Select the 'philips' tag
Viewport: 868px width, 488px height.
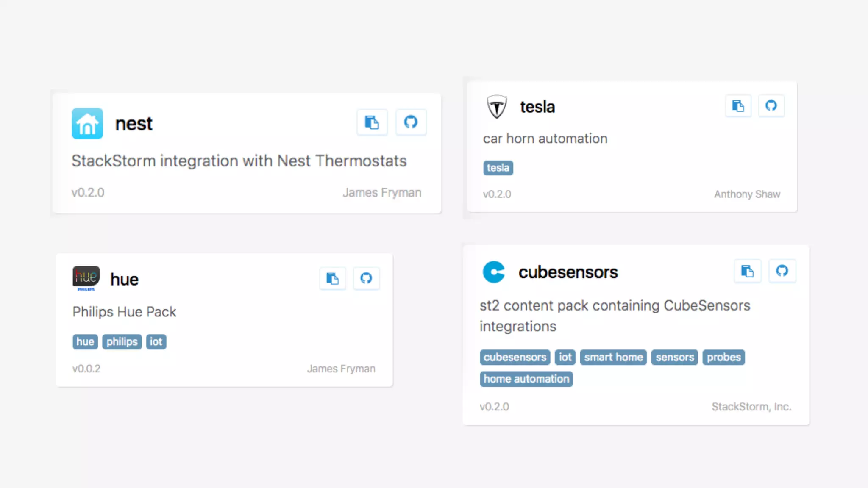pos(122,342)
